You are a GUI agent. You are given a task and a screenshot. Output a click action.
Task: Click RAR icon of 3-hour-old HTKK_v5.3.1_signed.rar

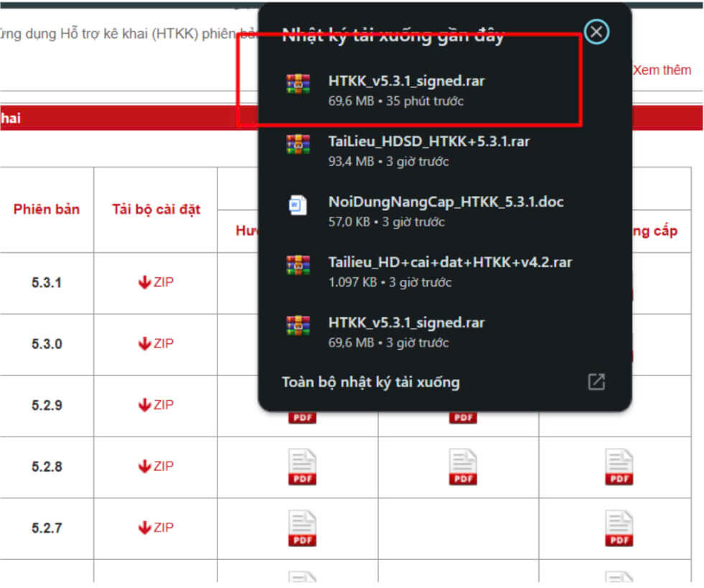pos(298,326)
